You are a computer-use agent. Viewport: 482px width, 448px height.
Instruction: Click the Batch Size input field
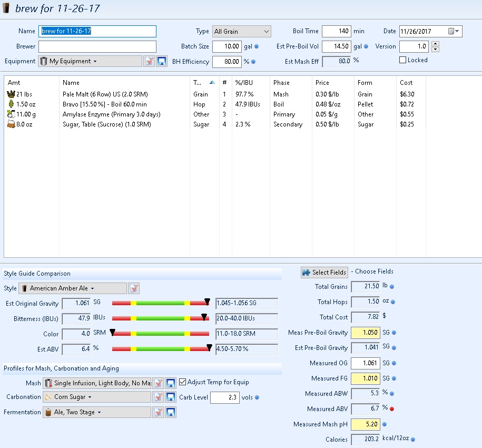pyautogui.click(x=227, y=46)
